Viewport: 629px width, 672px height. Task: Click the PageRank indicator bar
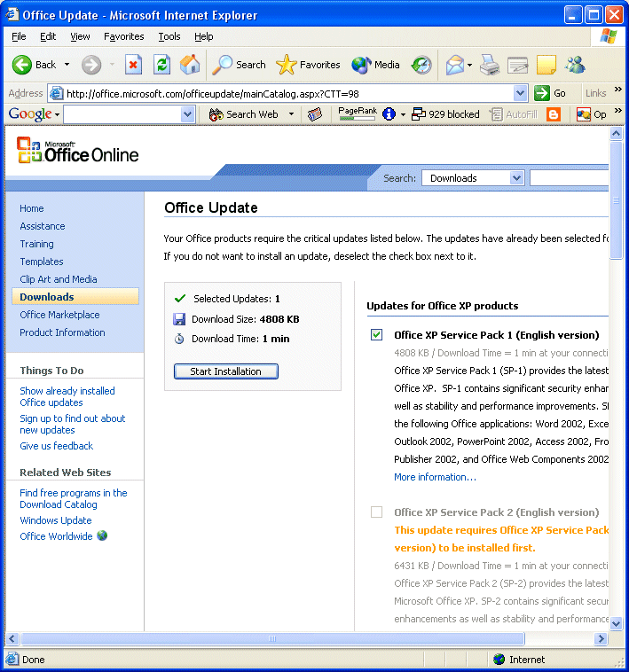[x=358, y=113]
